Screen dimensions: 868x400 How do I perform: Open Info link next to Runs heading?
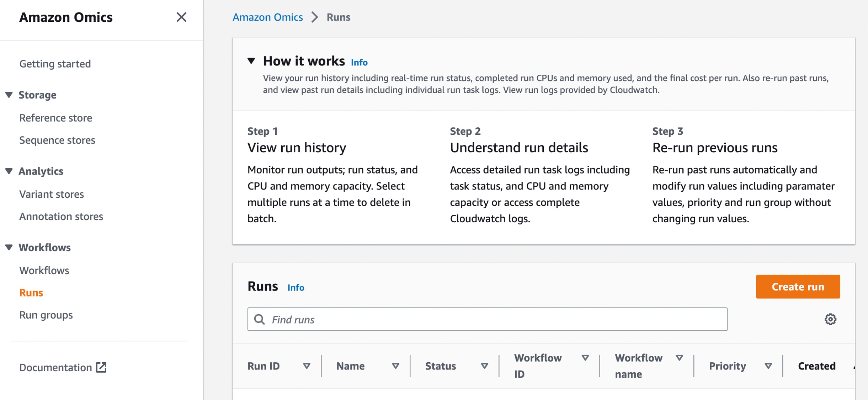pyautogui.click(x=295, y=288)
